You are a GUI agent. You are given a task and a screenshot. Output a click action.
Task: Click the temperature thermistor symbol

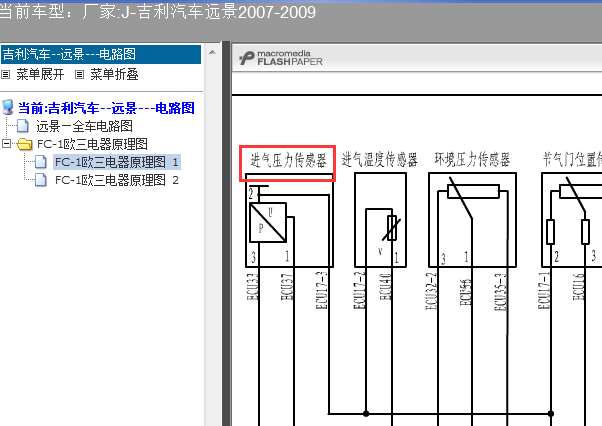pyautogui.click(x=392, y=228)
